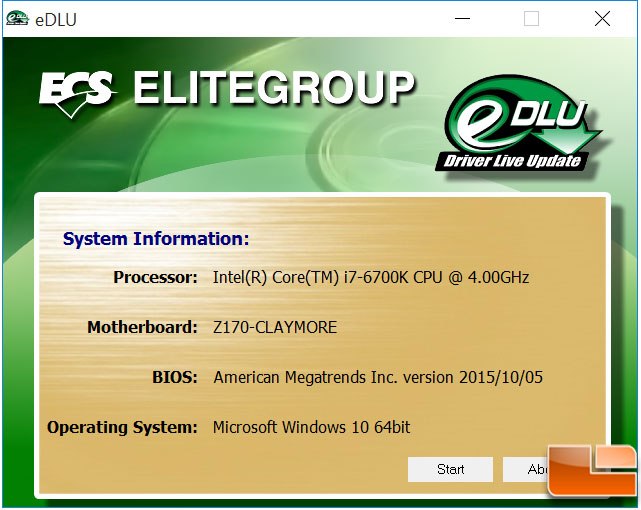Click the eDLU Driver Live Update logo

point(519,124)
